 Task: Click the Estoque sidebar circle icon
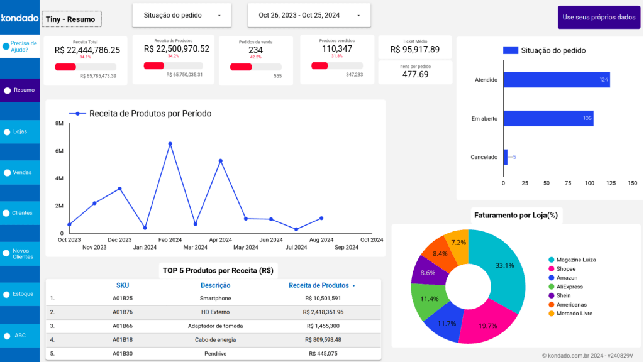pos(8,294)
